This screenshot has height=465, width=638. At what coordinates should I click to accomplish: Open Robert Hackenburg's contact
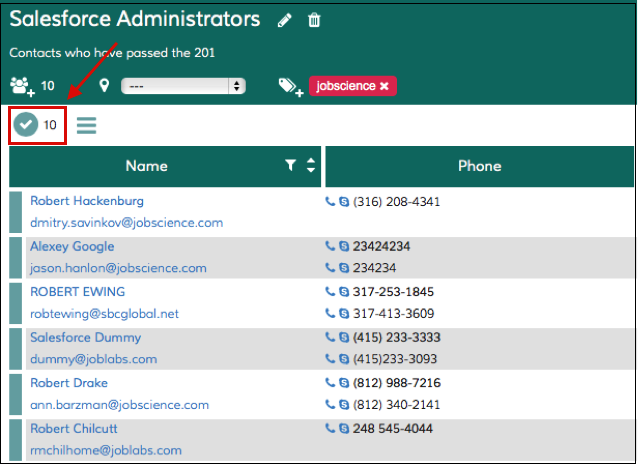coord(87,201)
